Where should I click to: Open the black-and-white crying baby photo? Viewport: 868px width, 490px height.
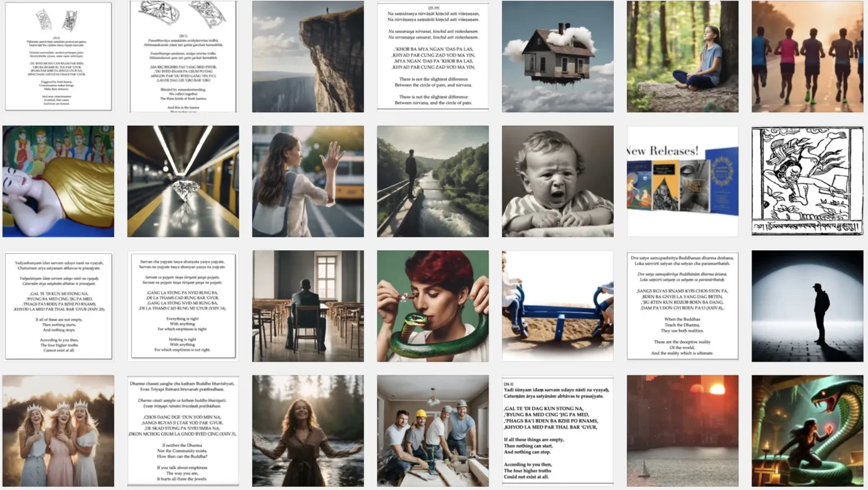click(557, 182)
